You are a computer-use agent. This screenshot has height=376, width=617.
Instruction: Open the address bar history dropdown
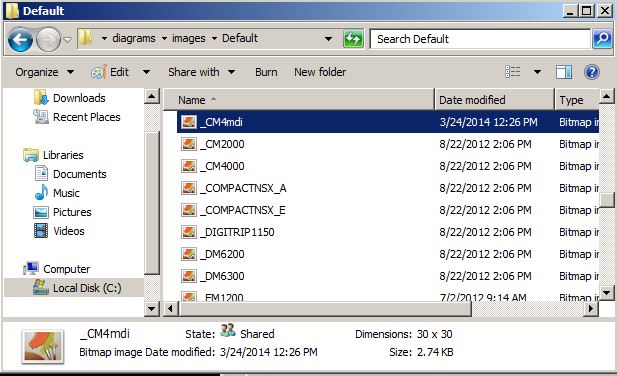click(x=328, y=39)
